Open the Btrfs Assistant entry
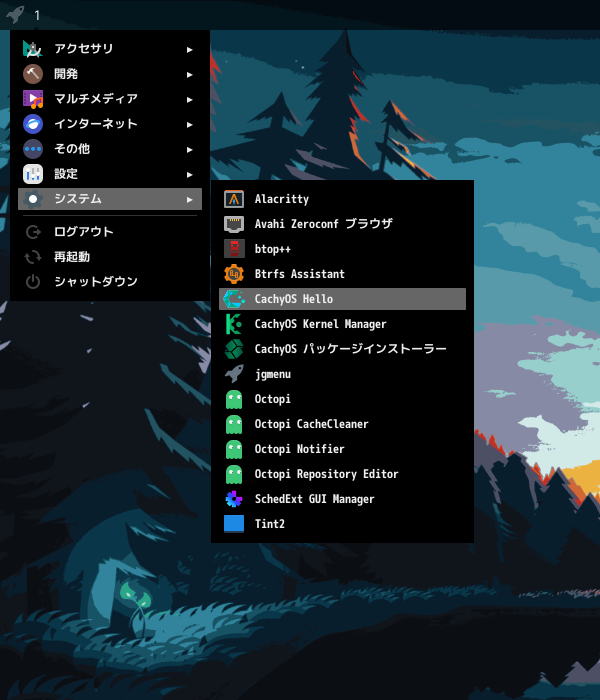Image resolution: width=600 pixels, height=700 pixels. click(342, 274)
